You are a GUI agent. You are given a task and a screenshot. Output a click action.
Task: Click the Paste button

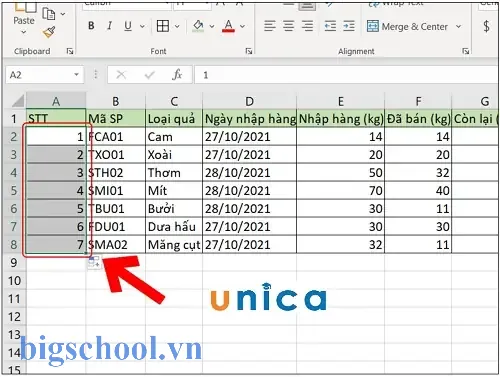[x=24, y=13]
